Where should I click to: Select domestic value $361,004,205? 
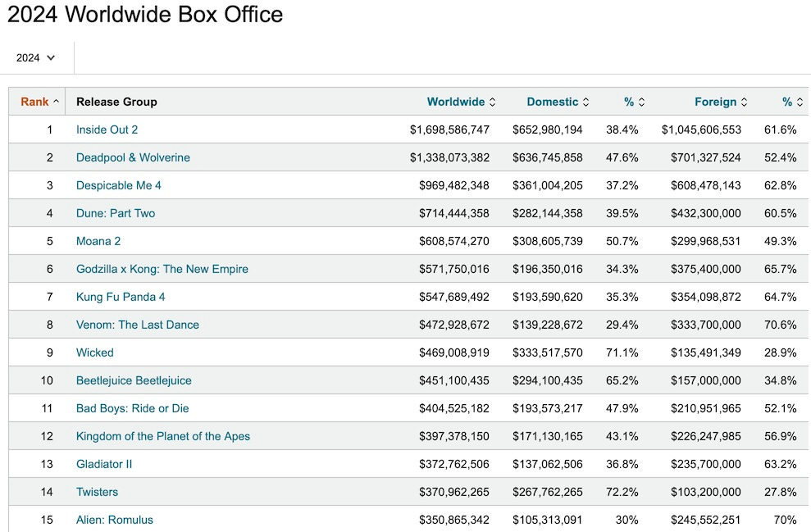coord(547,185)
